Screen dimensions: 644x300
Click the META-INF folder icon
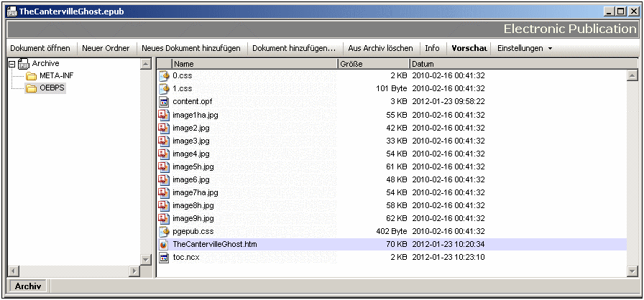coord(31,76)
